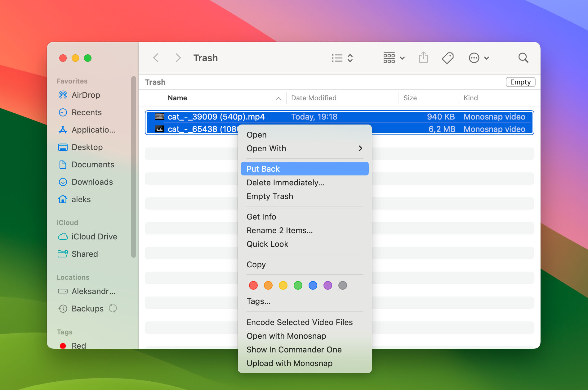588x390 pixels.
Task: Select the Downloads sidebar folder
Action: click(x=92, y=182)
